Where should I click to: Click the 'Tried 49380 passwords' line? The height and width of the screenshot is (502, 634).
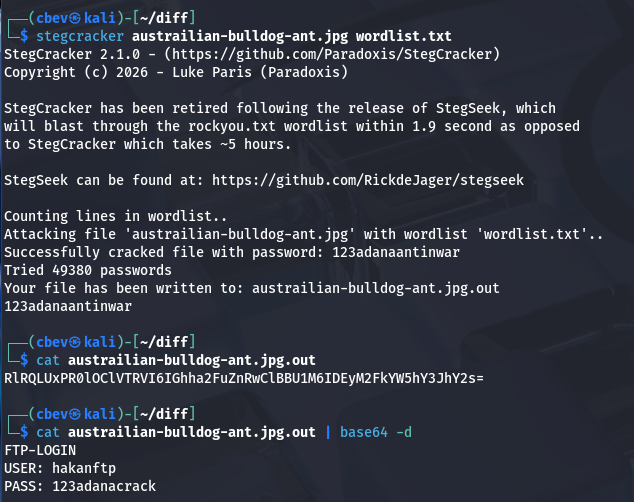click(90, 271)
